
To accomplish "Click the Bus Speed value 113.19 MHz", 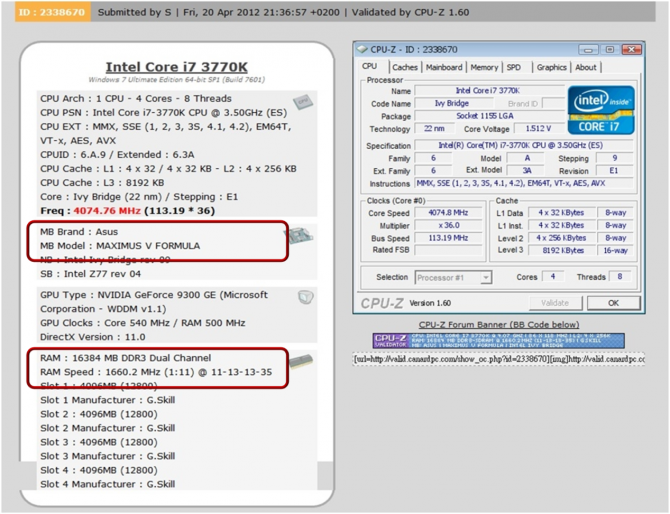I will [x=448, y=238].
